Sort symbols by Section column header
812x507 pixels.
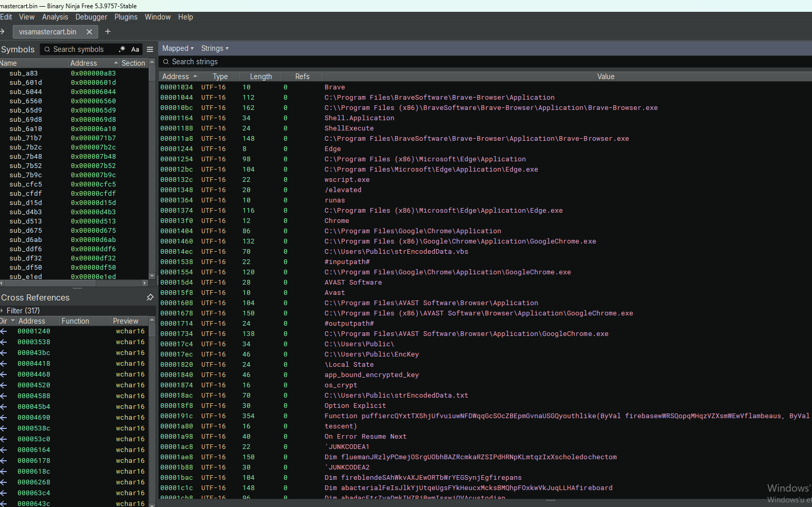tap(134, 63)
